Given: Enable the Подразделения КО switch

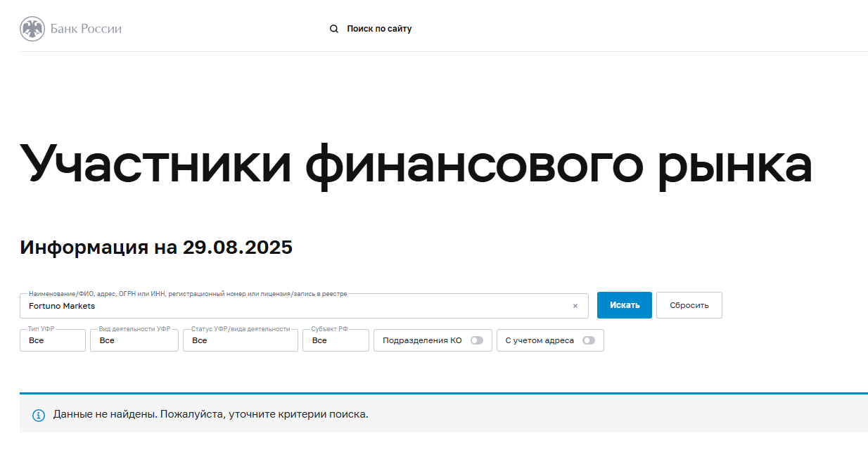Looking at the screenshot, I should 477,340.
